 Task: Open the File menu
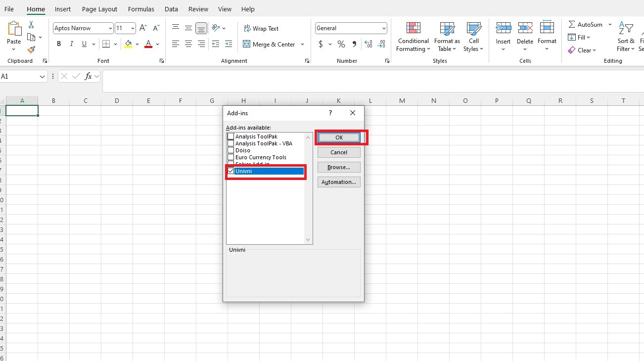(9, 9)
